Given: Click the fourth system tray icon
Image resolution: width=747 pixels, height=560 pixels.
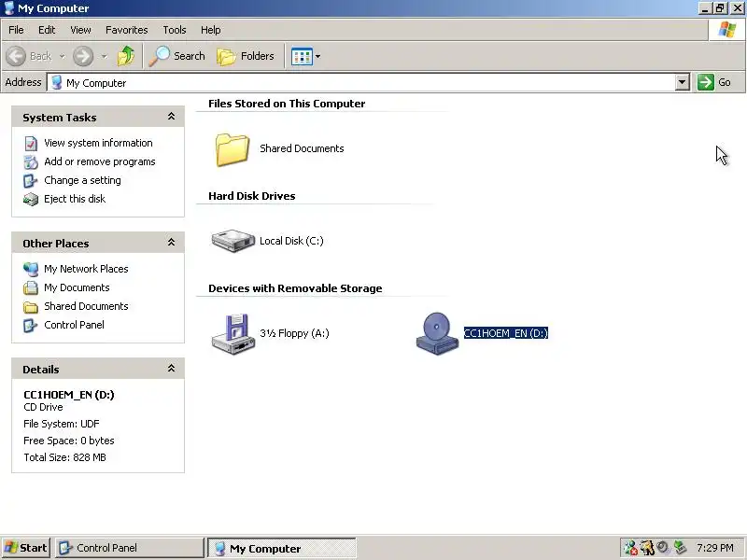Looking at the screenshot, I should point(680,548).
